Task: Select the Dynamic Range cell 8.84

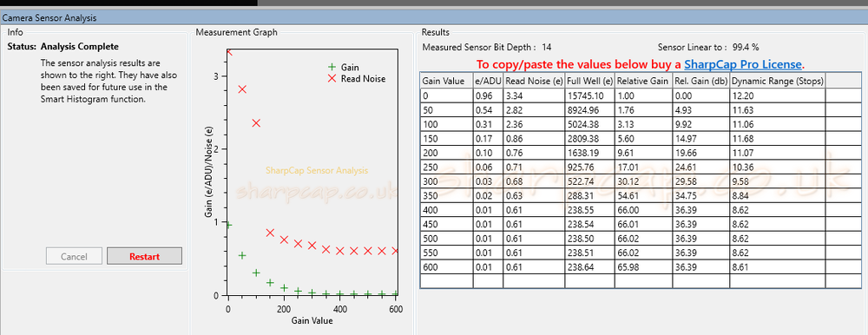Action: 778,196
